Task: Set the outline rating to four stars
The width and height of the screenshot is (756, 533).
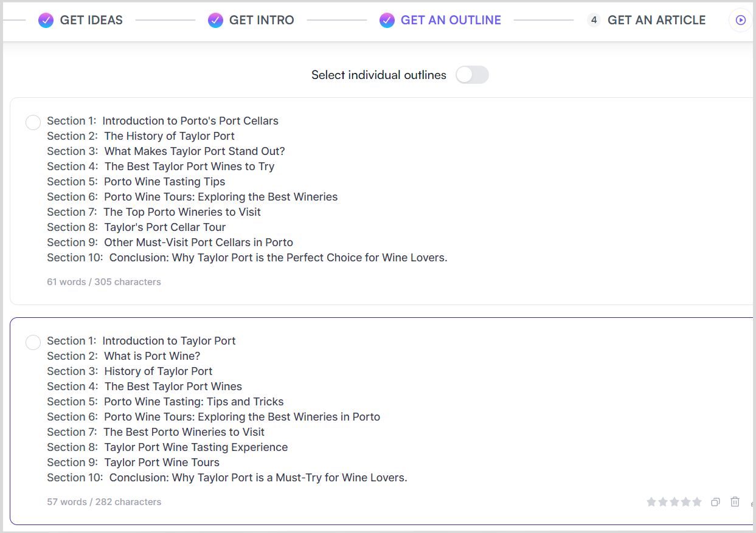Action: pos(686,501)
